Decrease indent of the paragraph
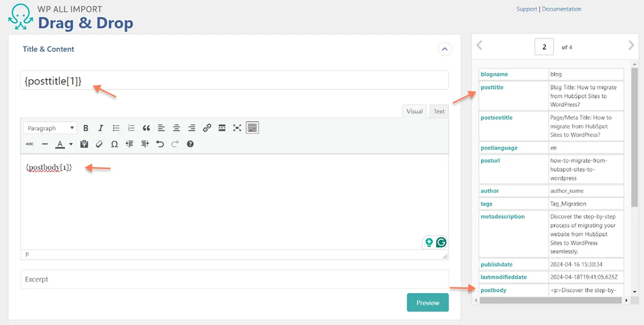 pyautogui.click(x=129, y=144)
